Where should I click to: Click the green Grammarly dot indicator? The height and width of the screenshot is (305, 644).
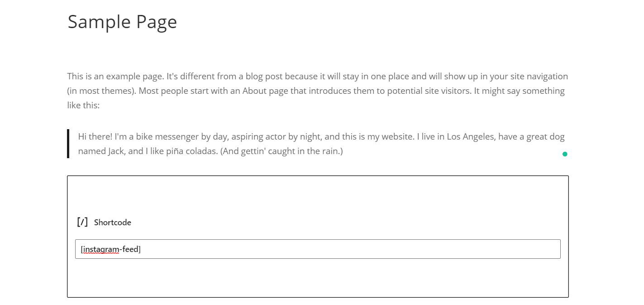click(x=565, y=154)
